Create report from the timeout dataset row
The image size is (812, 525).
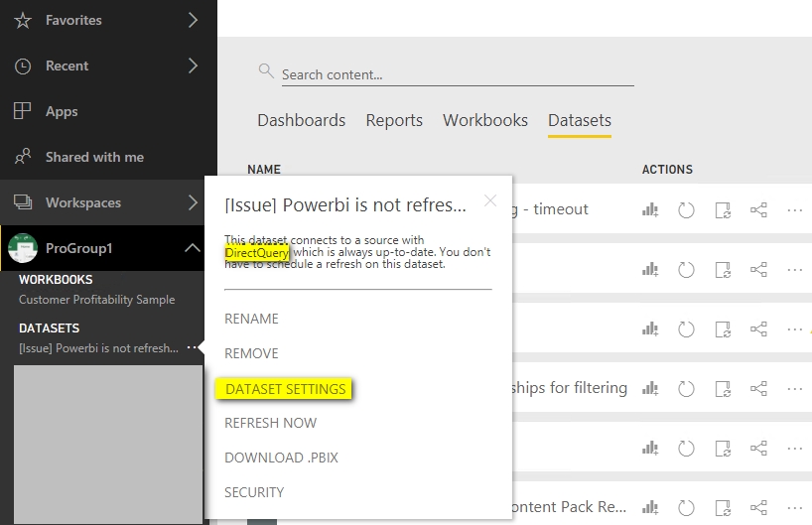tap(650, 209)
